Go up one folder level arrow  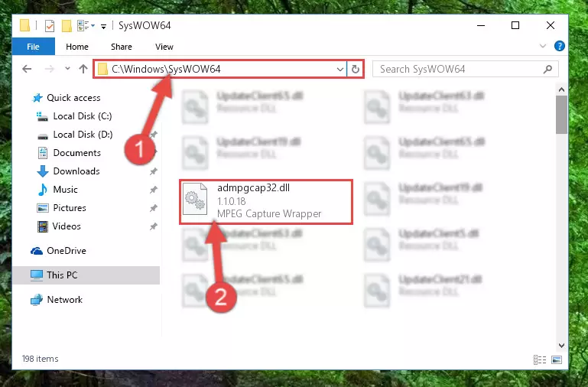(83, 69)
